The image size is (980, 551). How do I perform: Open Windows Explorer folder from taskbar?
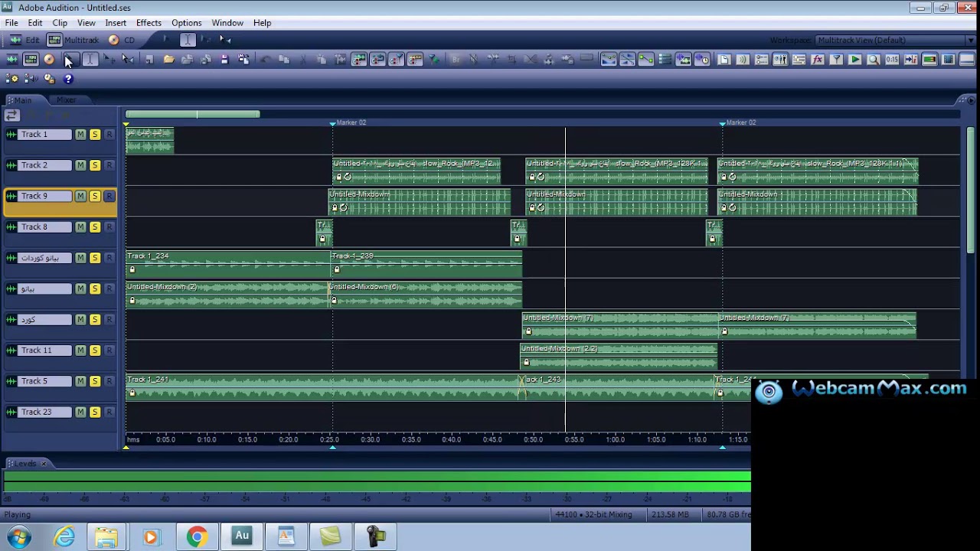(x=106, y=536)
